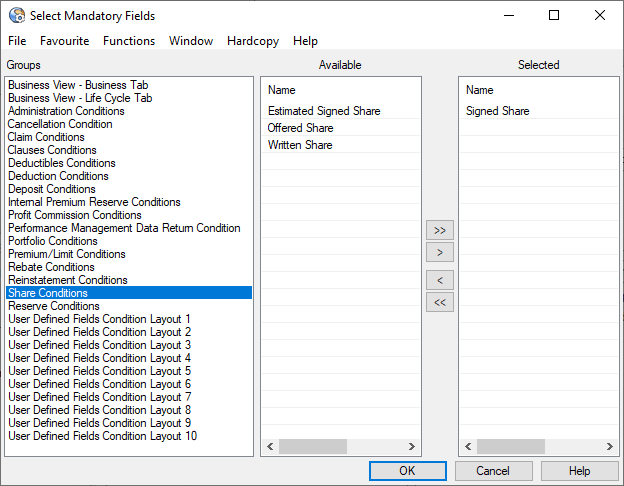Remove selected field with < button
This screenshot has height=486, width=624.
439,280
